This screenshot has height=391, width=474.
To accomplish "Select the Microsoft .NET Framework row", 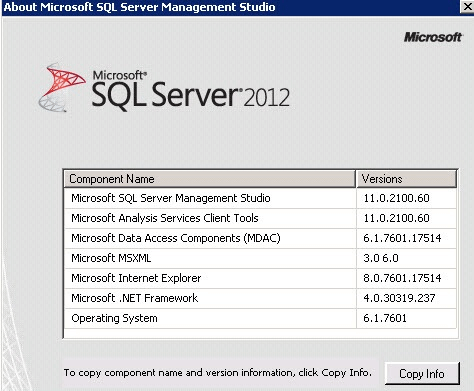I will [x=260, y=298].
